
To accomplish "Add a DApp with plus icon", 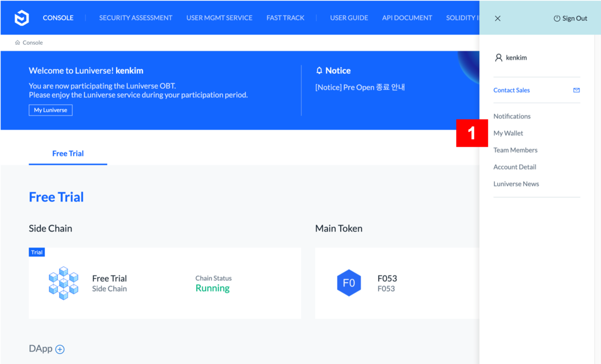I will pyautogui.click(x=60, y=349).
